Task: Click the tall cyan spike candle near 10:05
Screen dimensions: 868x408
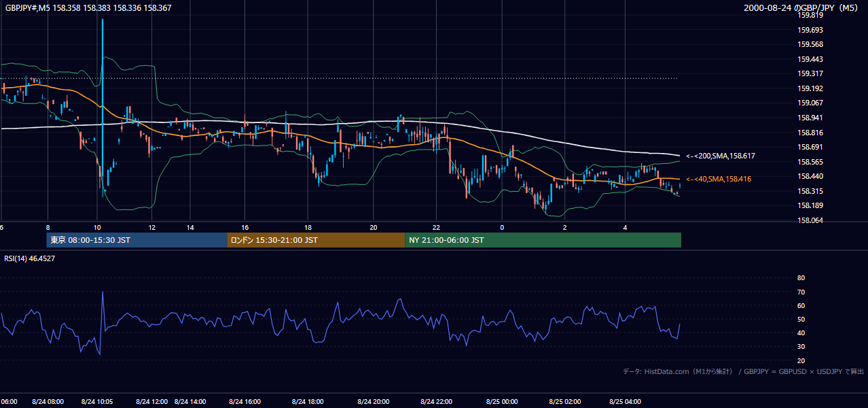Action: (103, 107)
